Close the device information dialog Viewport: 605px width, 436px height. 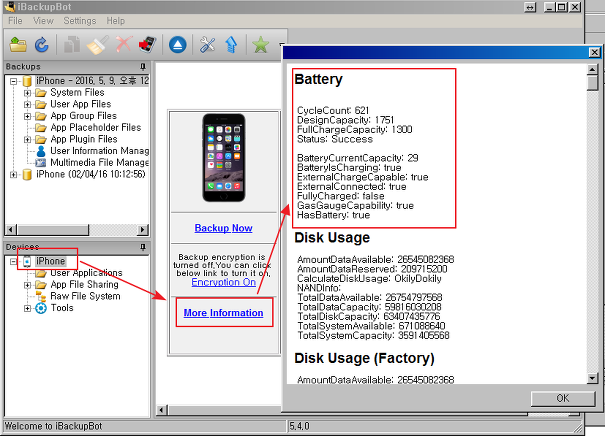[x=595, y=52]
